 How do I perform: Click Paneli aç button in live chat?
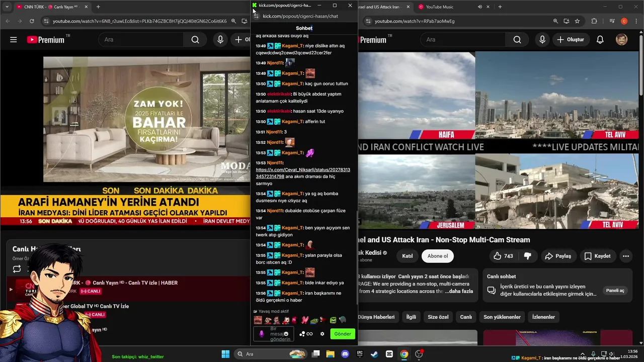[615, 291]
